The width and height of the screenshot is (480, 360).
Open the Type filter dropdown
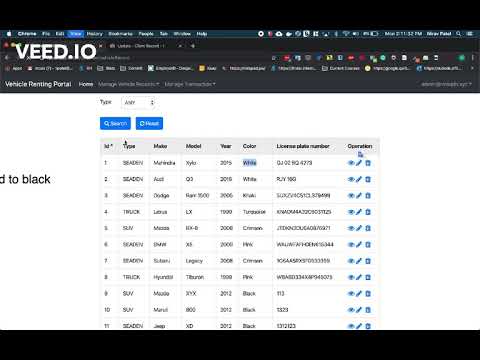(139, 103)
